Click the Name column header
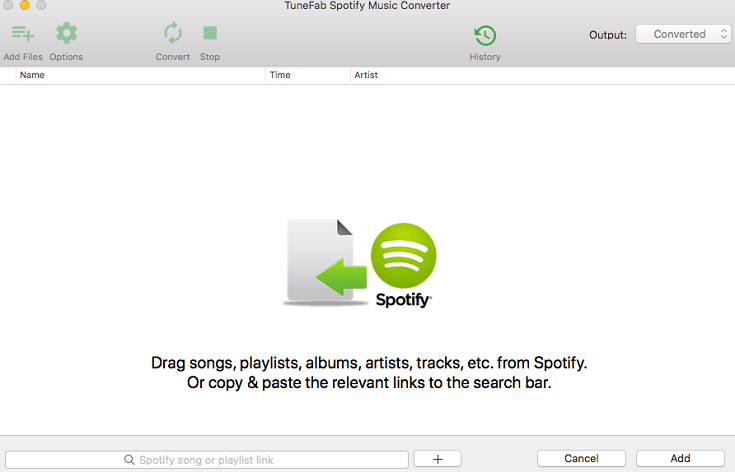735x472 pixels. point(141,75)
